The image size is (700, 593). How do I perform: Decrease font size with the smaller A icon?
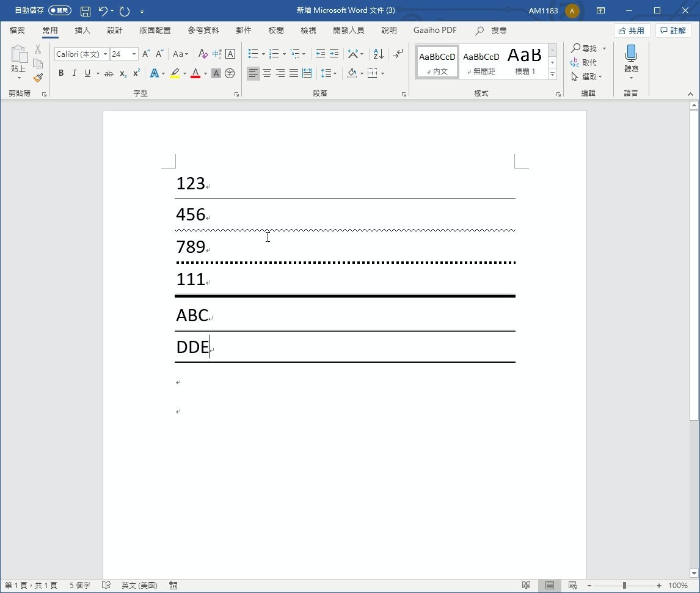click(159, 54)
